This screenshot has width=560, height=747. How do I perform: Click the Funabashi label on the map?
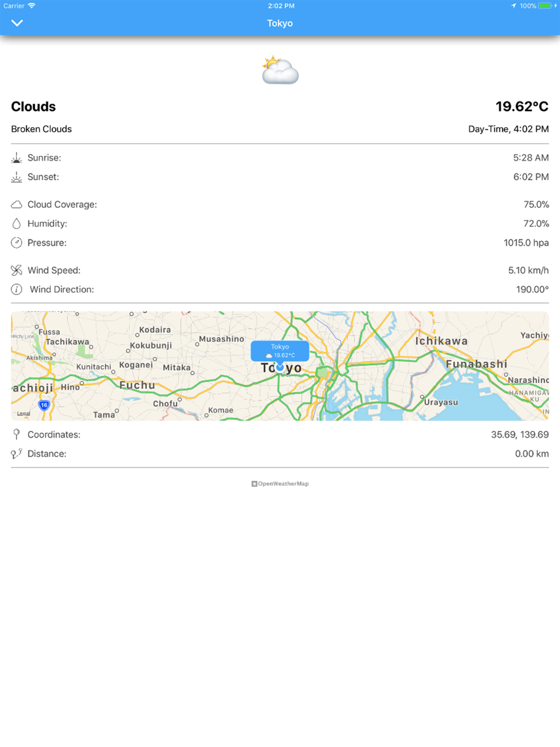[x=477, y=364]
